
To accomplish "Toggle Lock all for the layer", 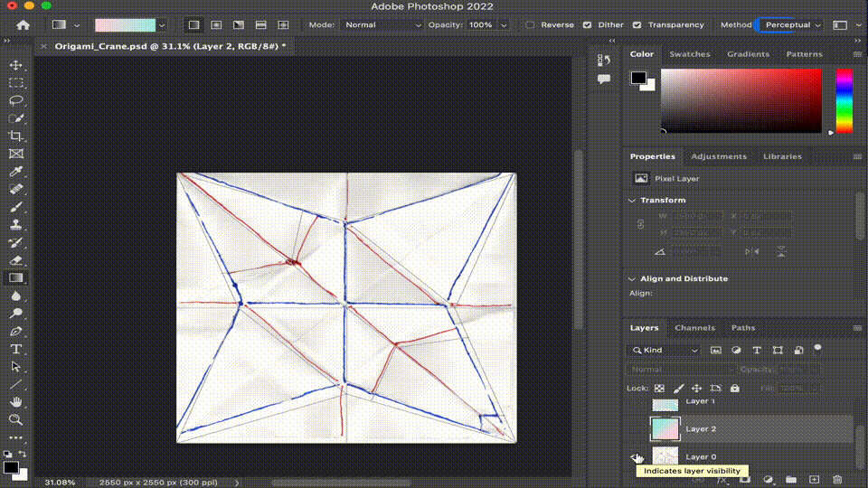I will tap(734, 389).
